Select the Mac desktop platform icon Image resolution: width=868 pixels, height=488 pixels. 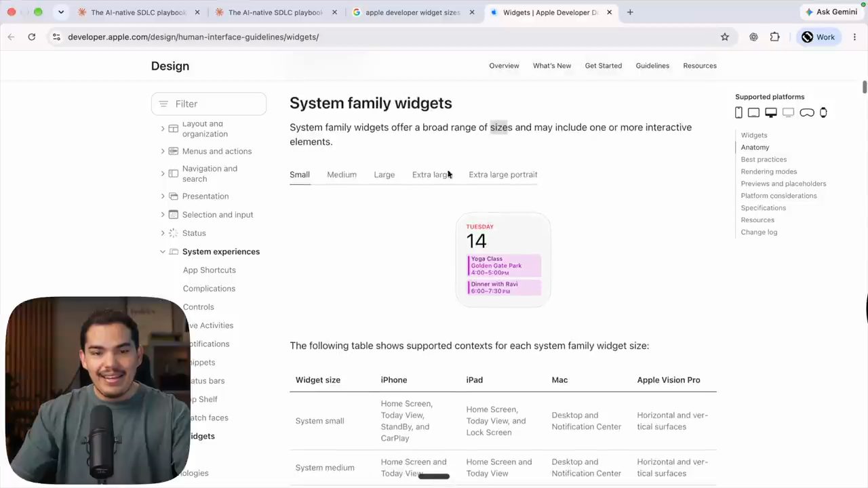pyautogui.click(x=771, y=113)
